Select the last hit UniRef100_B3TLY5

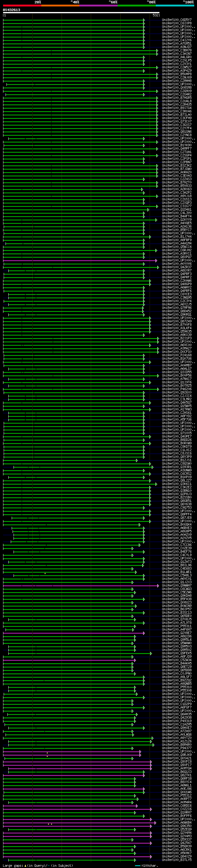pos(177,860)
